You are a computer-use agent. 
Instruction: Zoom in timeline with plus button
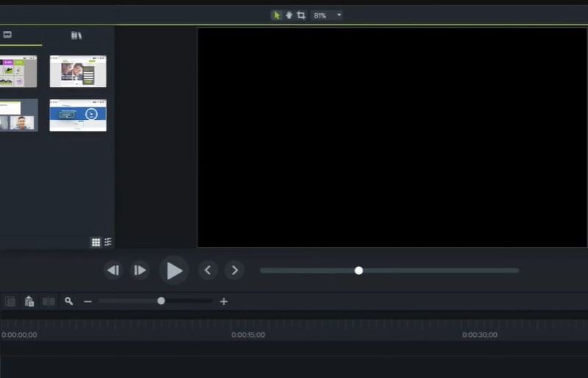[224, 302]
